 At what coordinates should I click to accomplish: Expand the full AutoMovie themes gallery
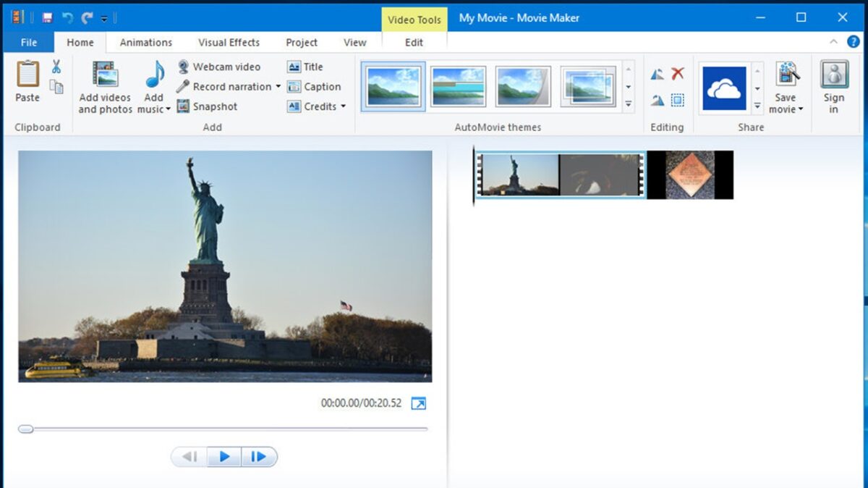click(629, 105)
